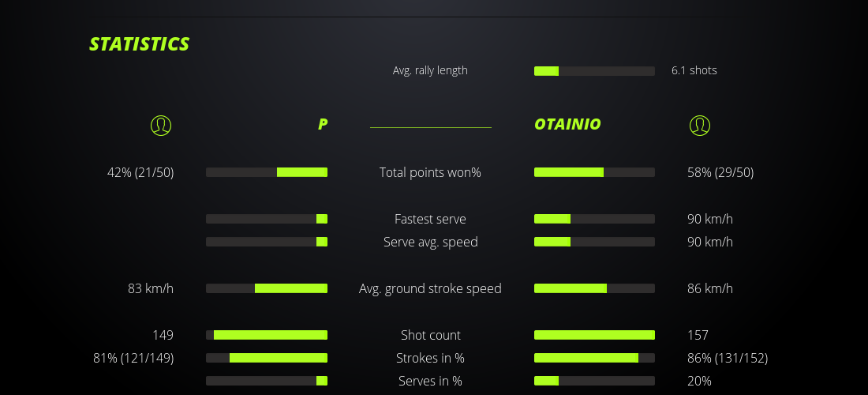The width and height of the screenshot is (868, 395).
Task: Click the left player avatar icon
Action: (161, 125)
